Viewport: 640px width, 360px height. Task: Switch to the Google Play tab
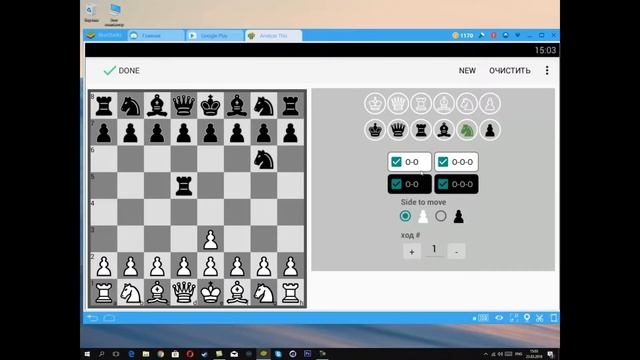215,36
